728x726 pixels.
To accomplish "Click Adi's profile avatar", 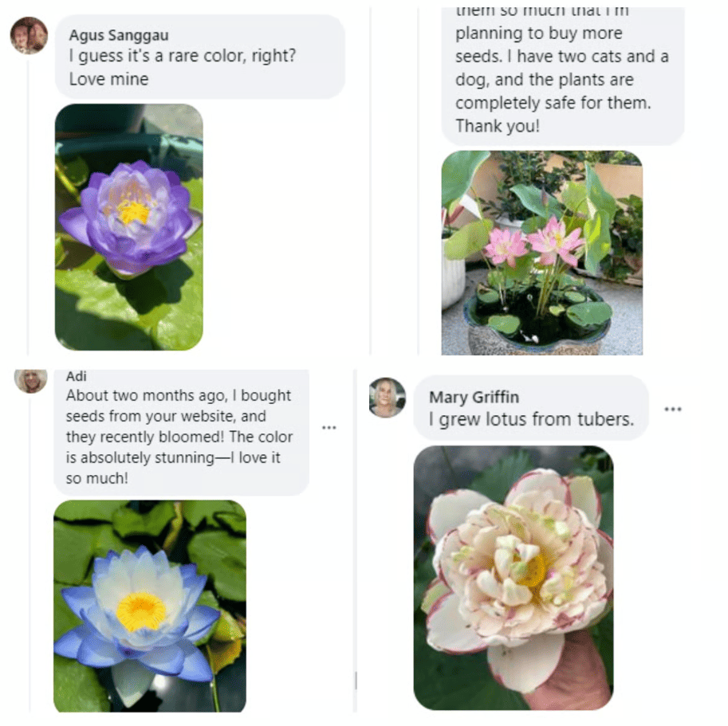I will pyautogui.click(x=30, y=381).
